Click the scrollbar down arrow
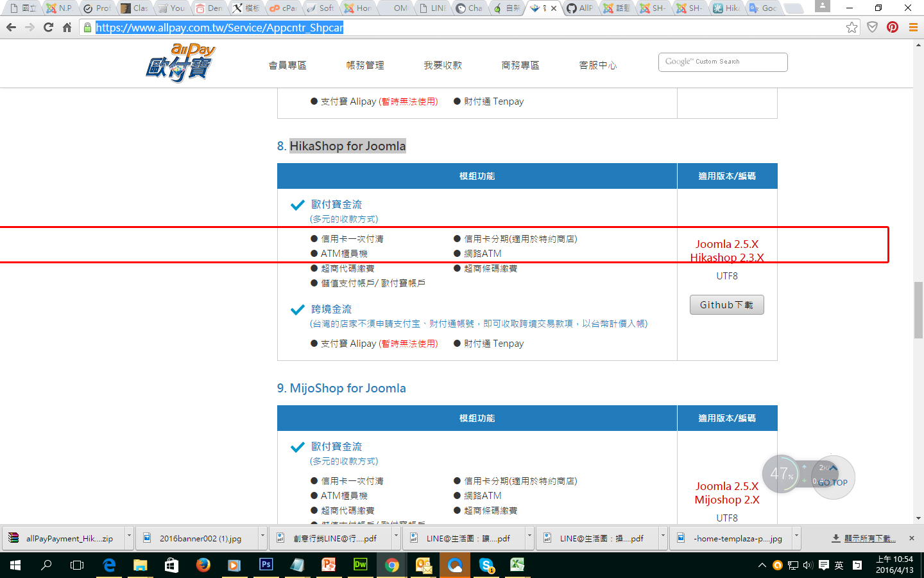924x578 pixels. pyautogui.click(x=919, y=518)
